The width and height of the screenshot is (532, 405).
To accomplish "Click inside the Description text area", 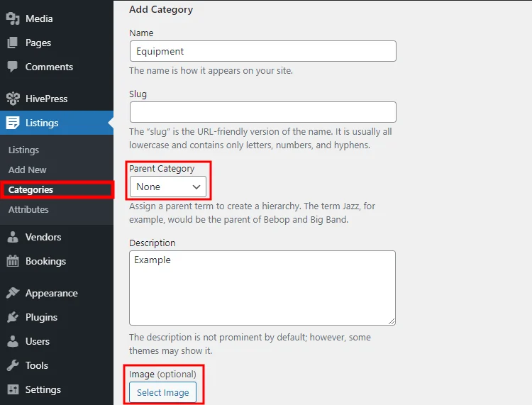I will (x=262, y=288).
